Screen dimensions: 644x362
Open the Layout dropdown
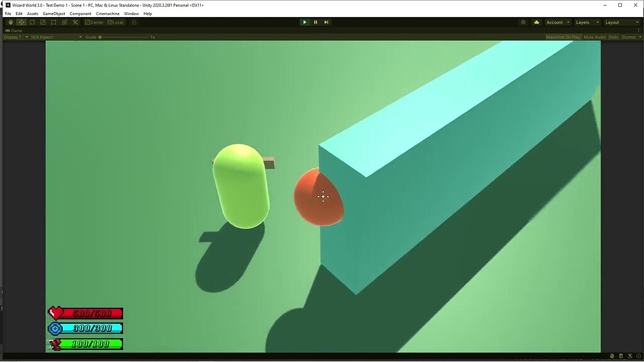tap(619, 22)
